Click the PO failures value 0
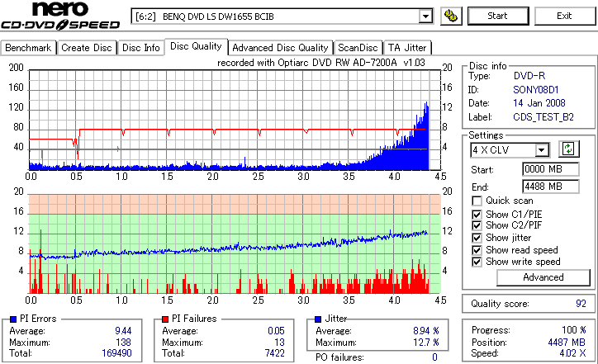 (x=434, y=357)
